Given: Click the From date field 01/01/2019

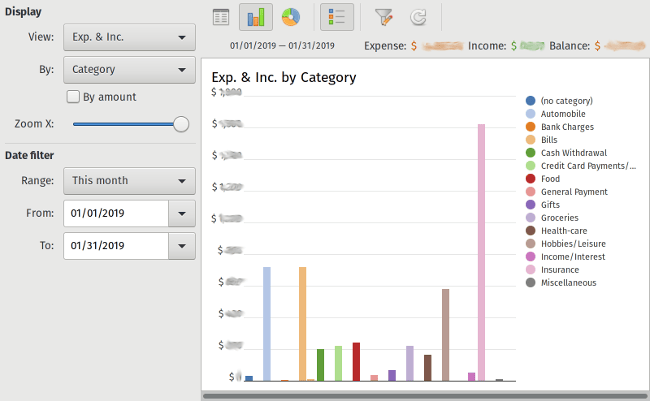Looking at the screenshot, I should pos(114,213).
